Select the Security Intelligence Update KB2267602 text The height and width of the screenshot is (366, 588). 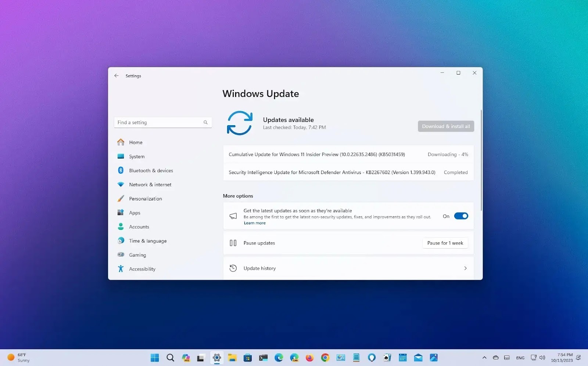click(x=332, y=172)
